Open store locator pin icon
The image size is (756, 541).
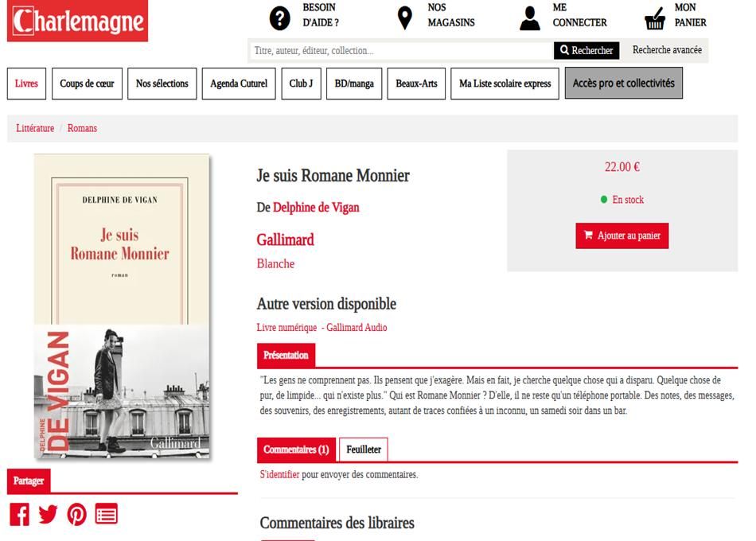pos(404,18)
